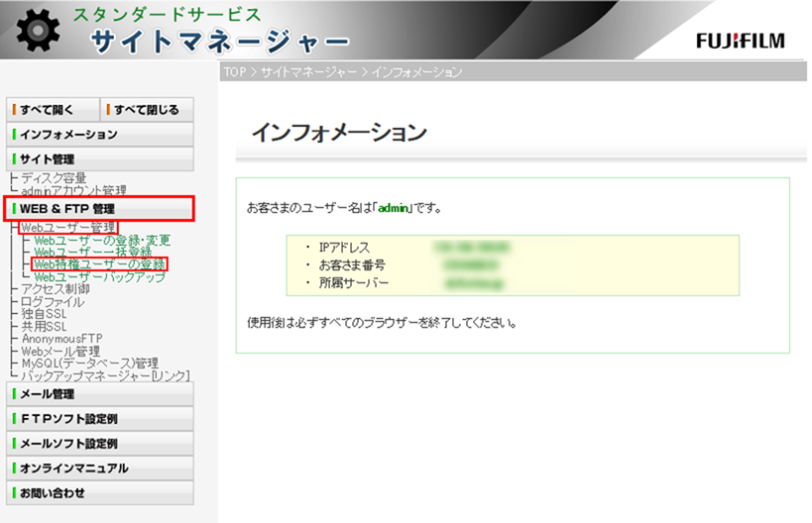Screen dimensions: 812x523
Task: Click TOP in the breadcrumb
Action: (234, 72)
